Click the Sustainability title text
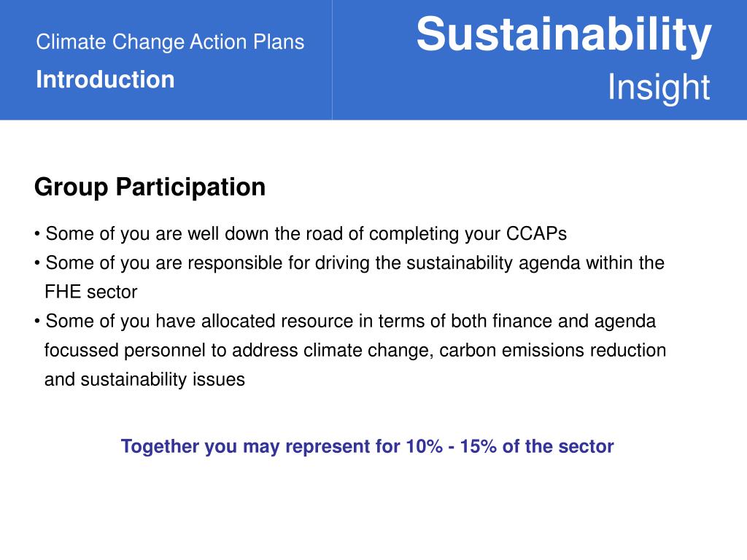Image resolution: width=747 pixels, height=560 pixels. click(x=564, y=35)
